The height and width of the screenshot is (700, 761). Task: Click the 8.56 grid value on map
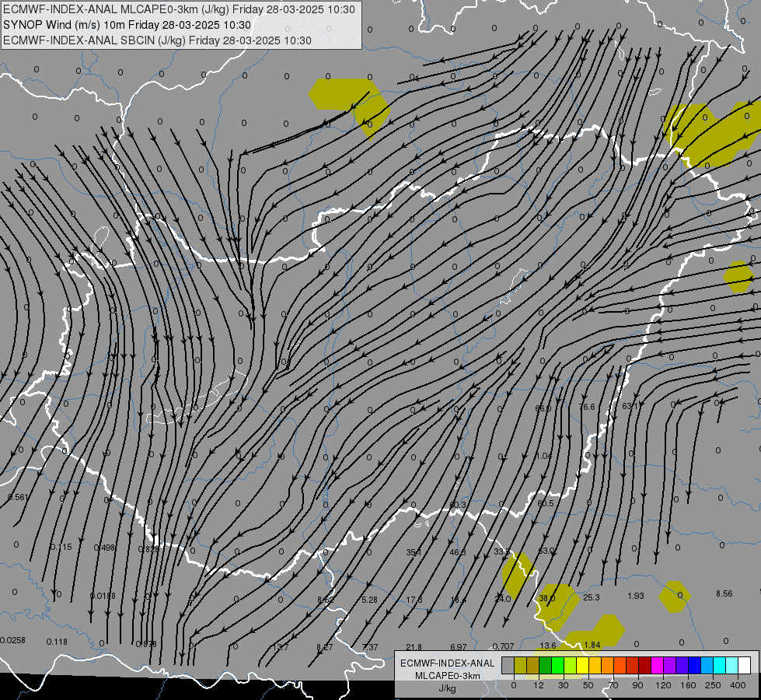click(x=724, y=593)
